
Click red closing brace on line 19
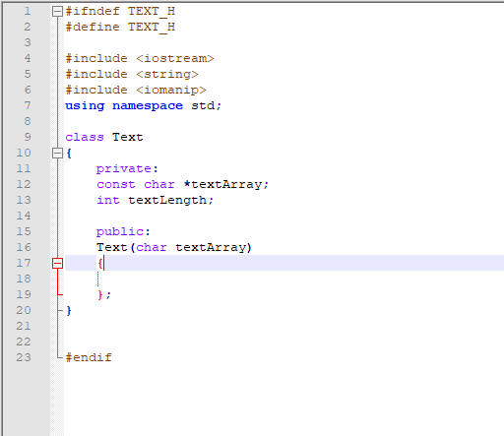(100, 294)
